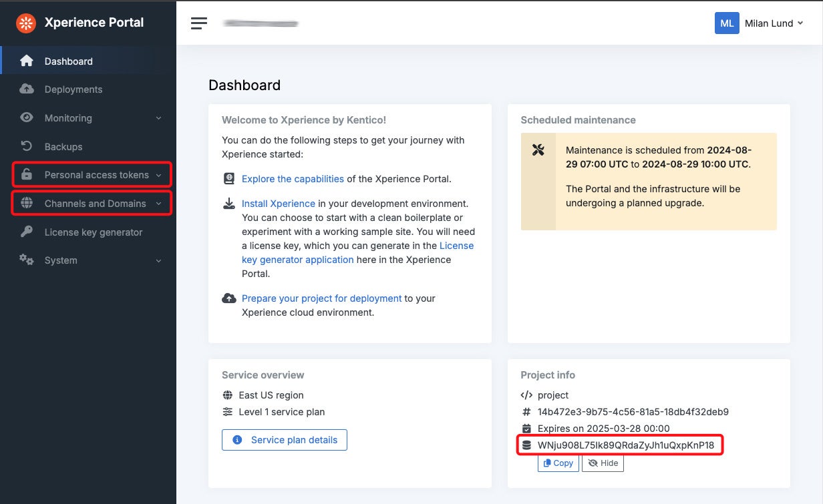Copy the project key with Copy button
823x504 pixels.
[x=558, y=463]
